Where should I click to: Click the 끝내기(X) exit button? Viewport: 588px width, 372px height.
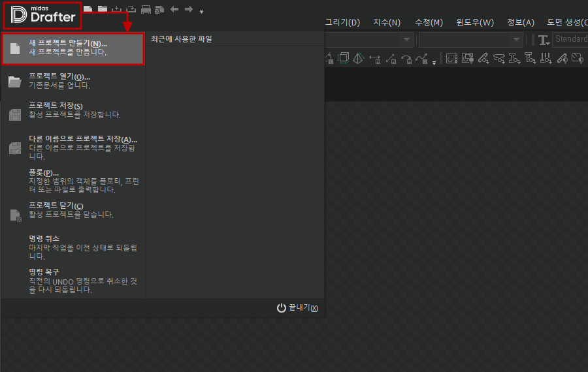tap(297, 308)
